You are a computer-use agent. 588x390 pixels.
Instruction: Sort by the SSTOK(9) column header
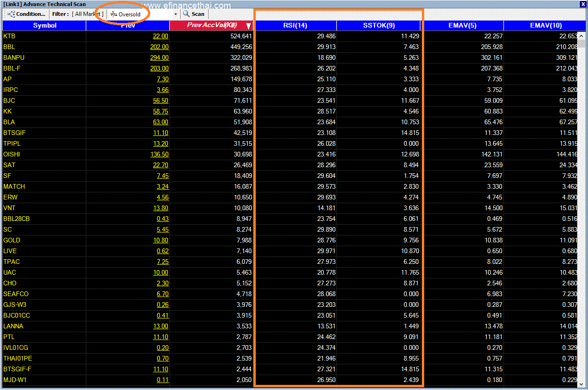379,25
